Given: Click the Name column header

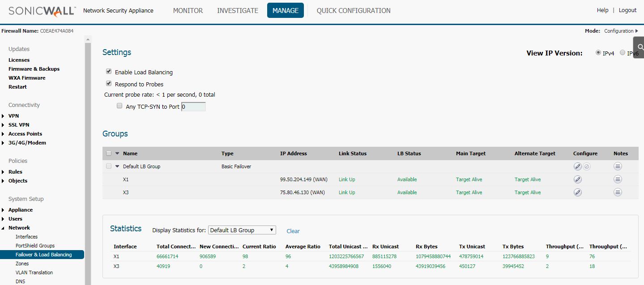Looking at the screenshot, I should point(130,153).
